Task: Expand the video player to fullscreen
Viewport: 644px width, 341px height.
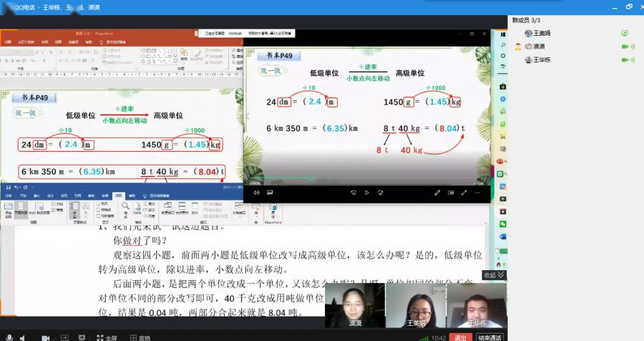Action: tap(464, 193)
